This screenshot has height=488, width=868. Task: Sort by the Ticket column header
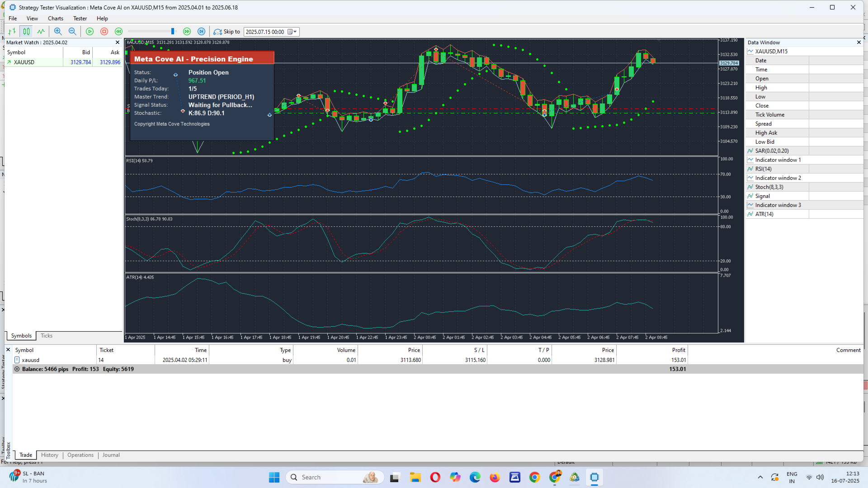(x=126, y=350)
